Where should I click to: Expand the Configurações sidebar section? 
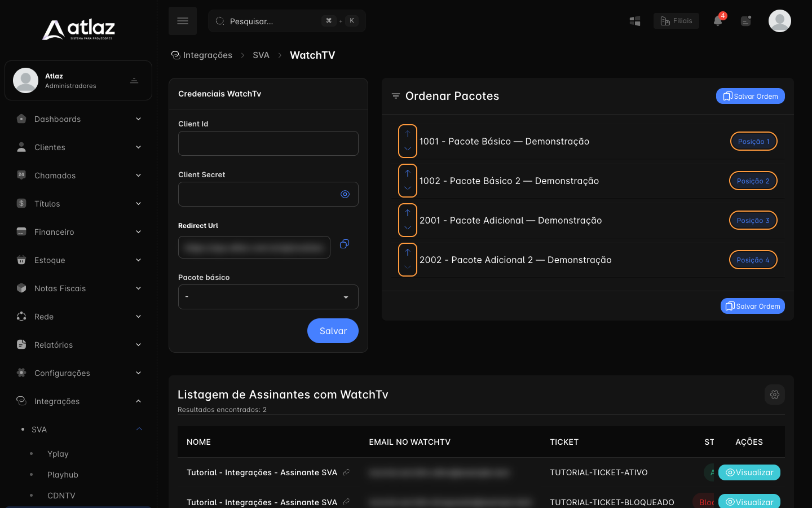[x=78, y=373]
